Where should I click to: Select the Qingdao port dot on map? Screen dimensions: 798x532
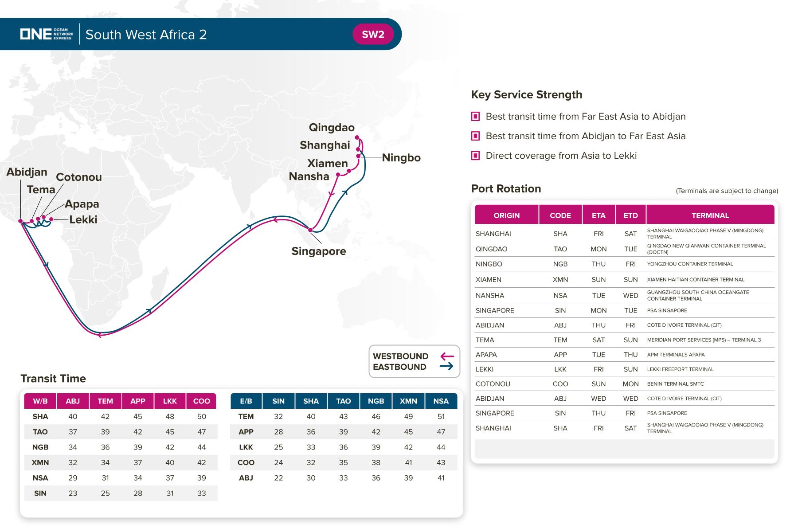click(x=357, y=137)
